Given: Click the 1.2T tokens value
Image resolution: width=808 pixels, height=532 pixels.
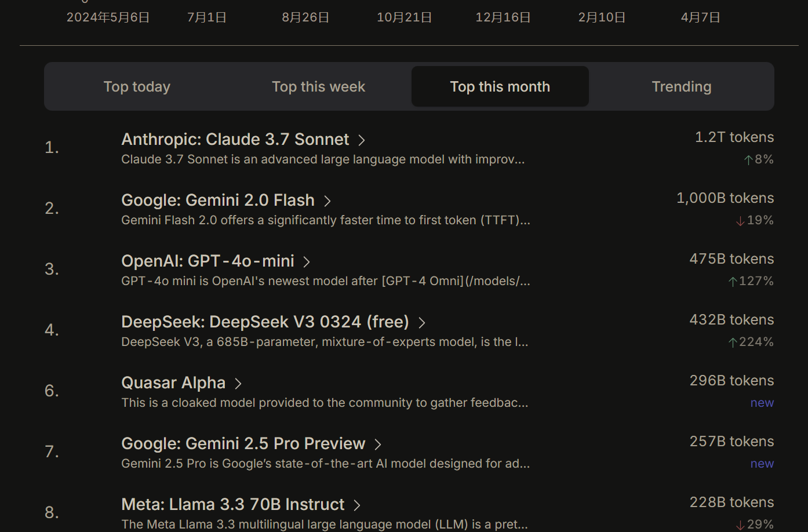Looking at the screenshot, I should 734,137.
